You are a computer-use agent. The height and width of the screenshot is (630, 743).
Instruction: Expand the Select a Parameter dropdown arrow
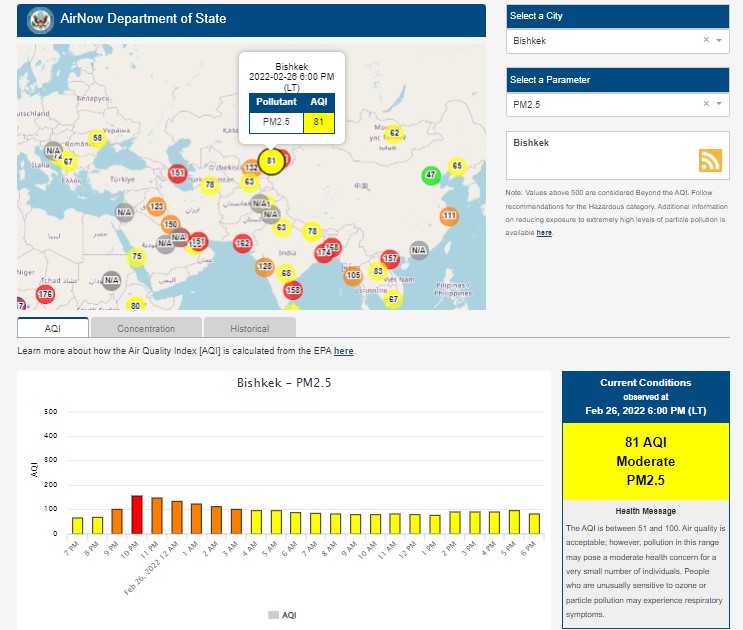coord(720,104)
